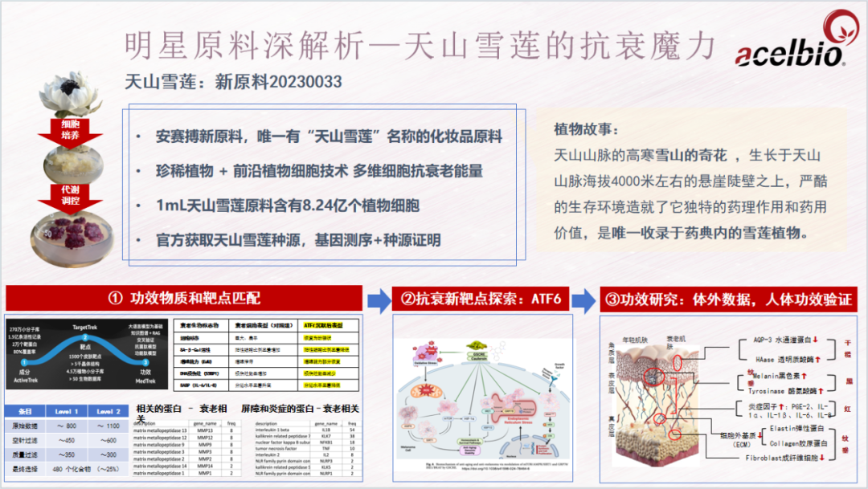Select the ③功效研究 red header bar
868x489 pixels.
point(729,300)
